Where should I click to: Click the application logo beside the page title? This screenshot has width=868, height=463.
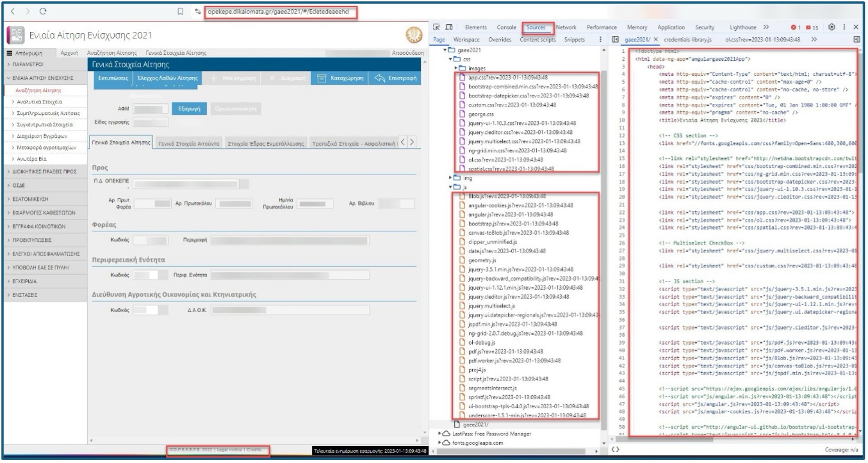pyautogui.click(x=17, y=35)
